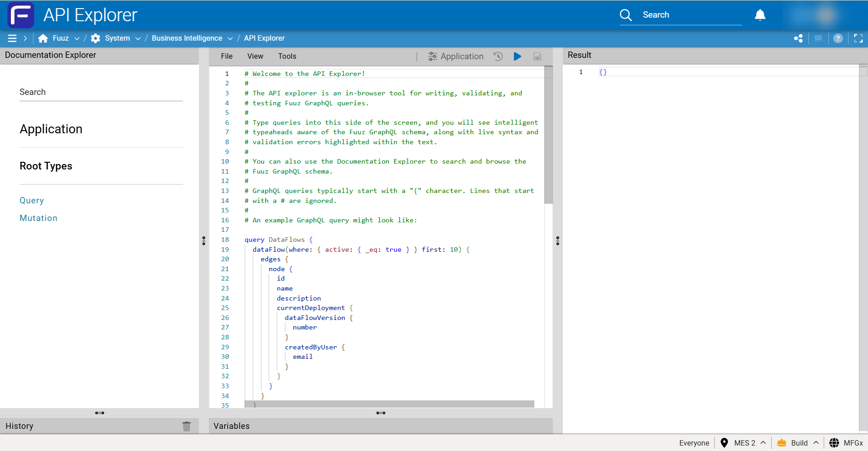868x451 pixels.
Task: Open the Mutation root type link
Action: 38,218
